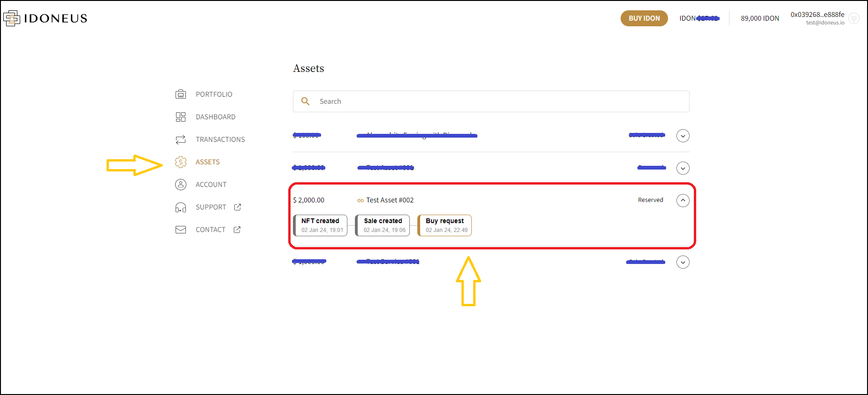868x395 pixels.
Task: Click the Transactions arrows icon
Action: [181, 139]
